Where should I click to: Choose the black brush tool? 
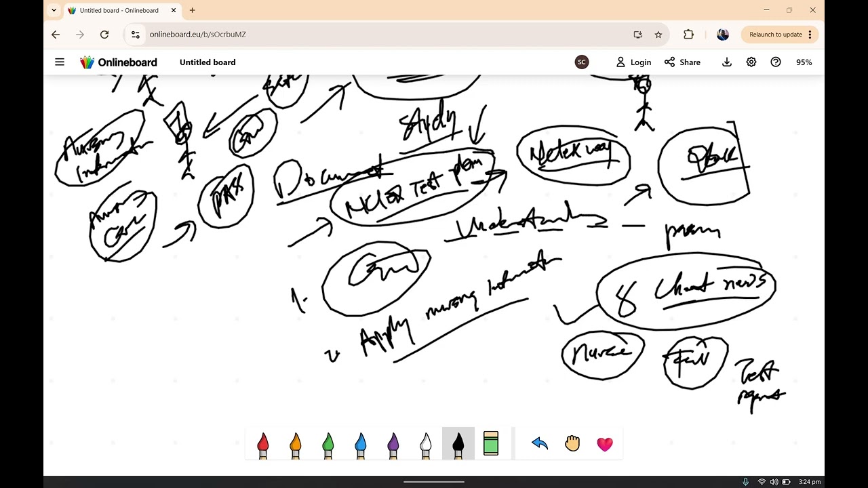click(x=458, y=444)
